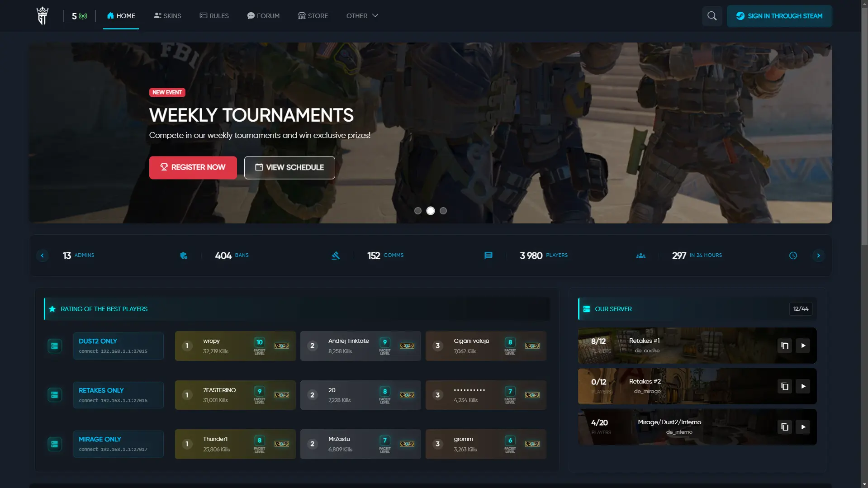
Task: Select the second carousel slide dot
Action: click(431, 211)
